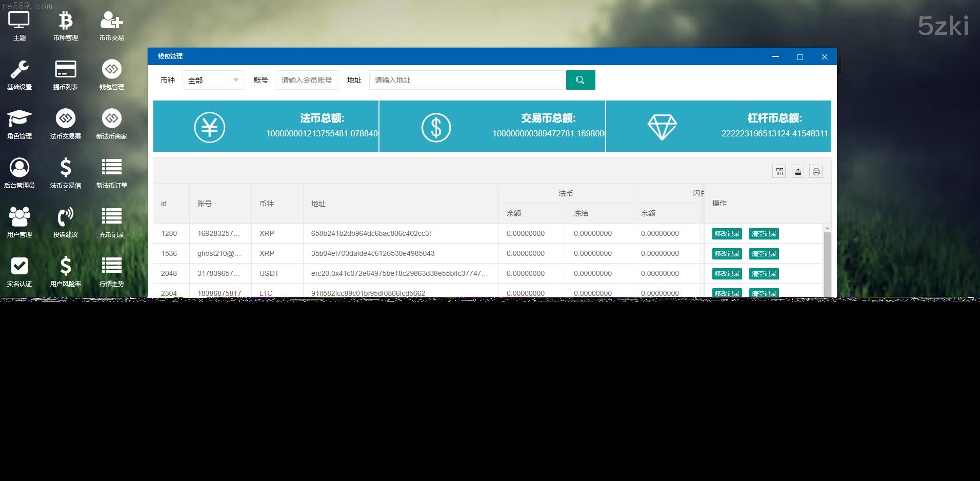Launch 基础设置 wrench icon
Viewport: 980px width, 481px height.
(19, 70)
